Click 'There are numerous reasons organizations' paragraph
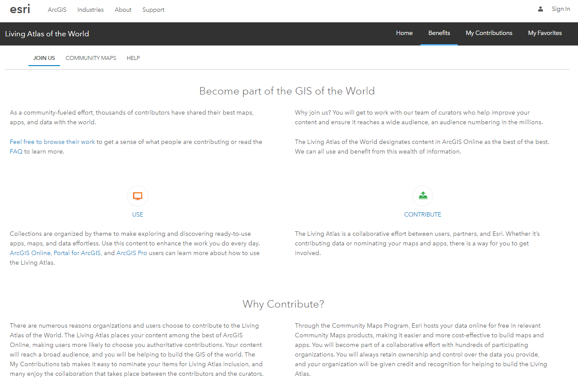The width and height of the screenshot is (578, 392). 137,350
